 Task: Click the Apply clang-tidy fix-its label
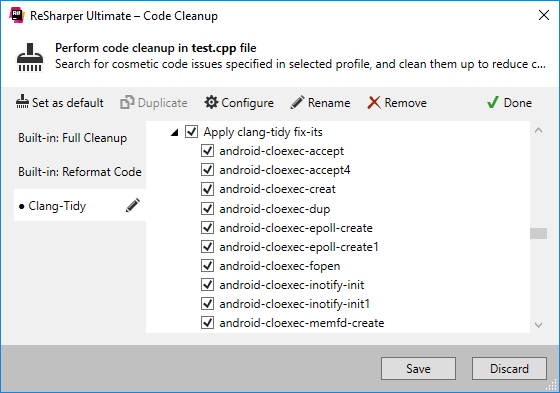tap(263, 132)
